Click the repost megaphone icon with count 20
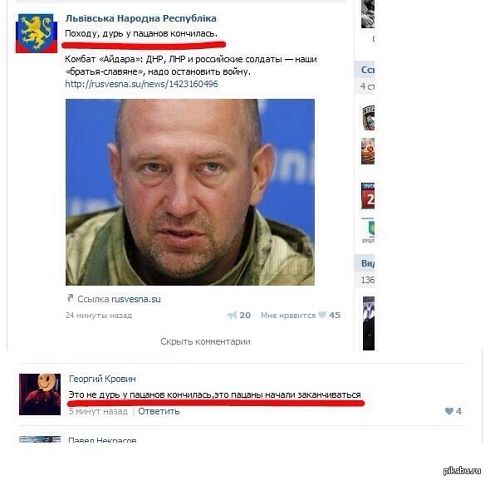The height and width of the screenshot is (480, 485). click(x=232, y=315)
